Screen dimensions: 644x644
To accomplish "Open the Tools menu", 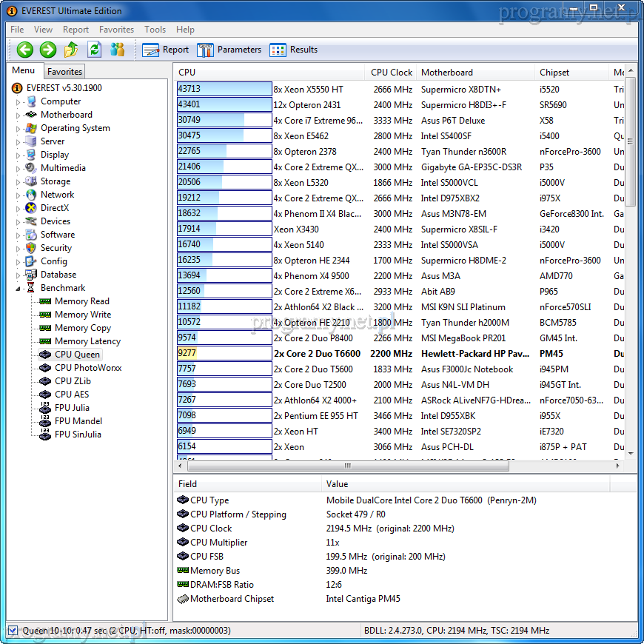I will [x=155, y=30].
